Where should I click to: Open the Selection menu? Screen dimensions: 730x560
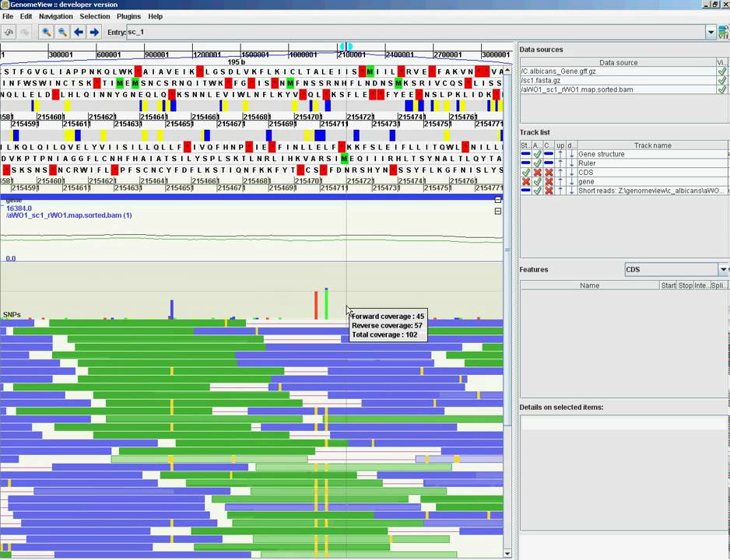coord(94,16)
